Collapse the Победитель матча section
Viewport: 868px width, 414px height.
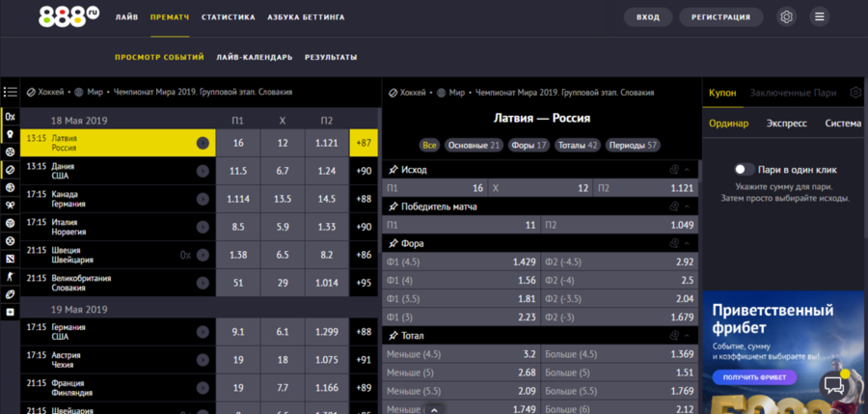point(687,207)
